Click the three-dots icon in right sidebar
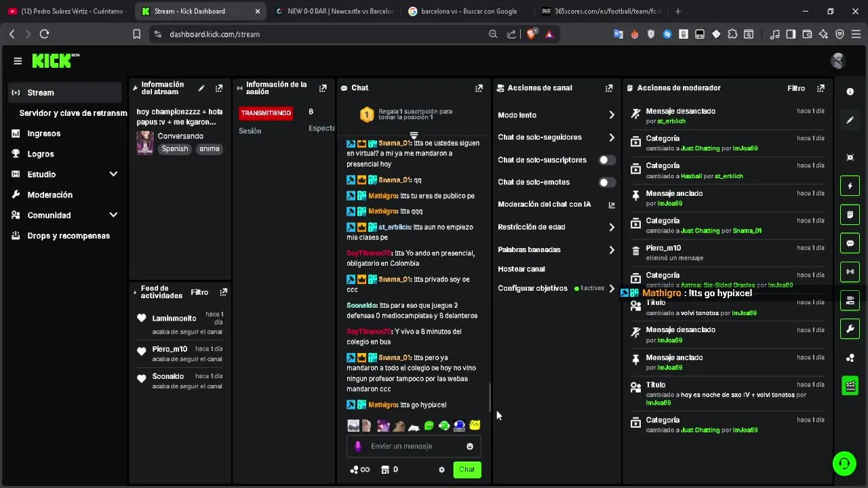The height and width of the screenshot is (488, 868). (850, 358)
